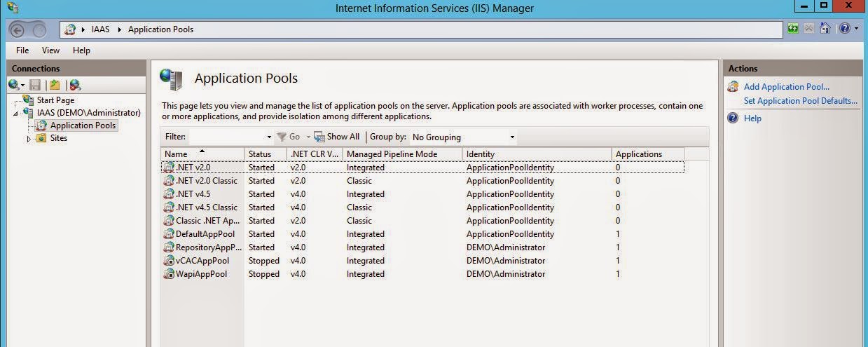Expand the Sites tree node

click(29, 139)
